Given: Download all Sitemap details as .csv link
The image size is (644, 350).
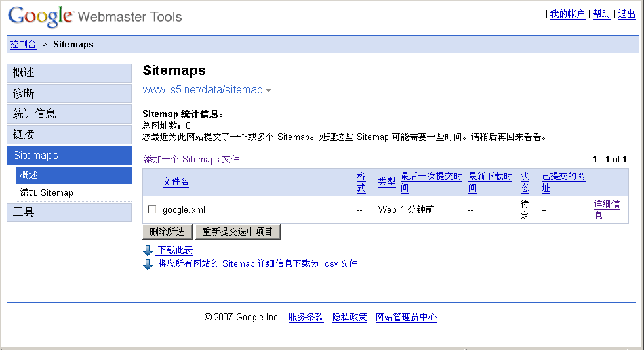Looking at the screenshot, I should coord(258,264).
